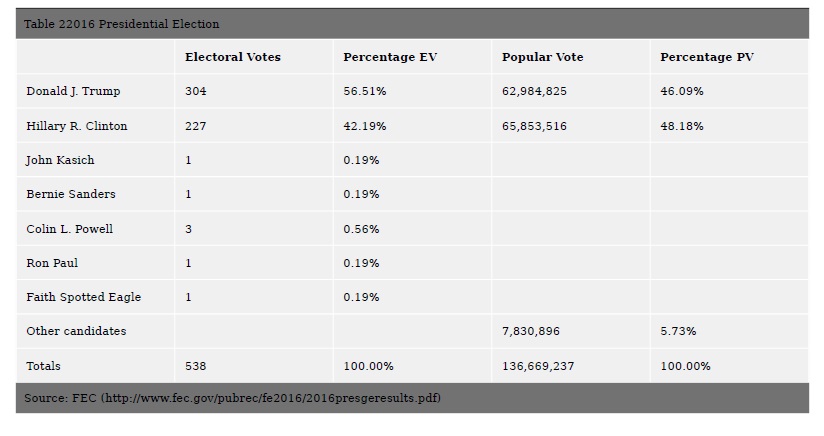Click the Popular Vote column header
This screenshot has width=824, height=436.
542,57
